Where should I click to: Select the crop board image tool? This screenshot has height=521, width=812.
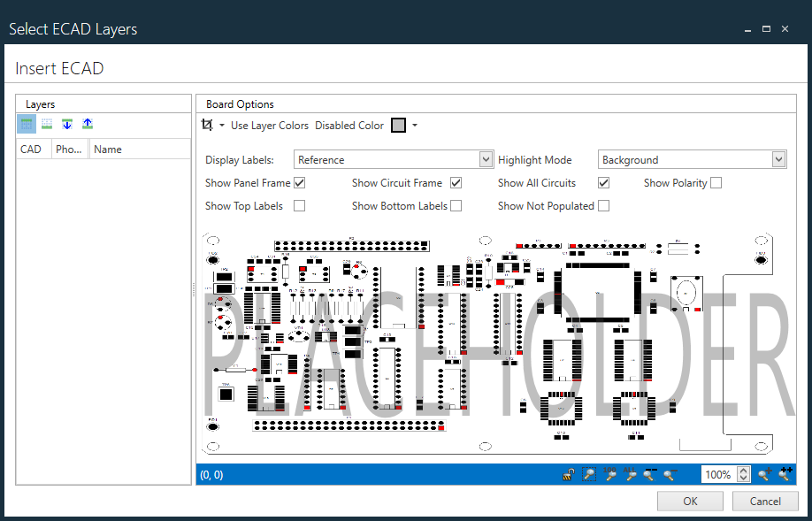point(208,125)
